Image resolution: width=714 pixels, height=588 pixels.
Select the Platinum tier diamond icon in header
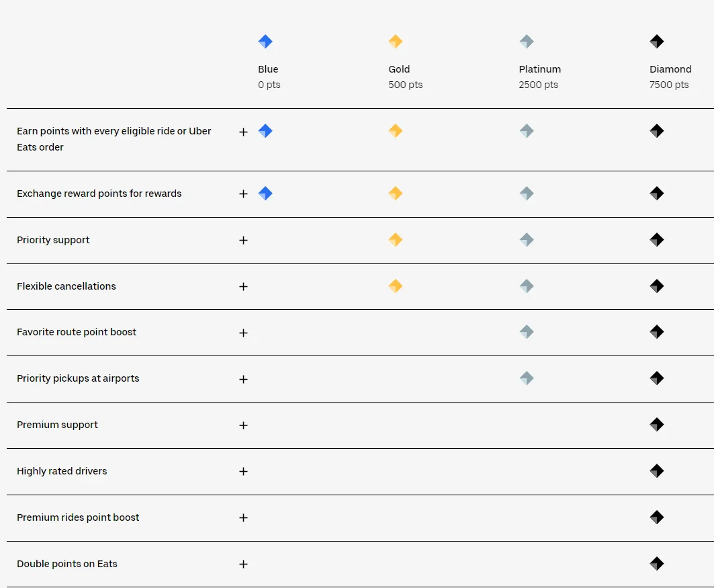[x=527, y=41]
